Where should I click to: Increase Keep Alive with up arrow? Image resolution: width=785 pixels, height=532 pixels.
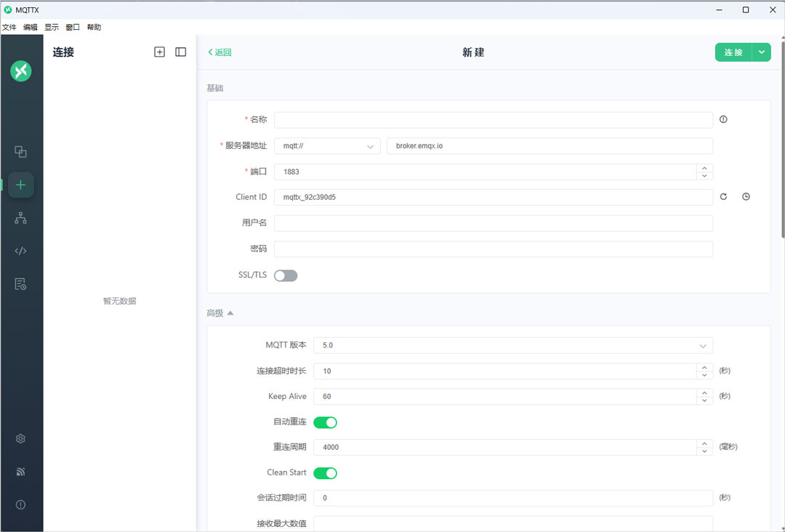click(704, 393)
